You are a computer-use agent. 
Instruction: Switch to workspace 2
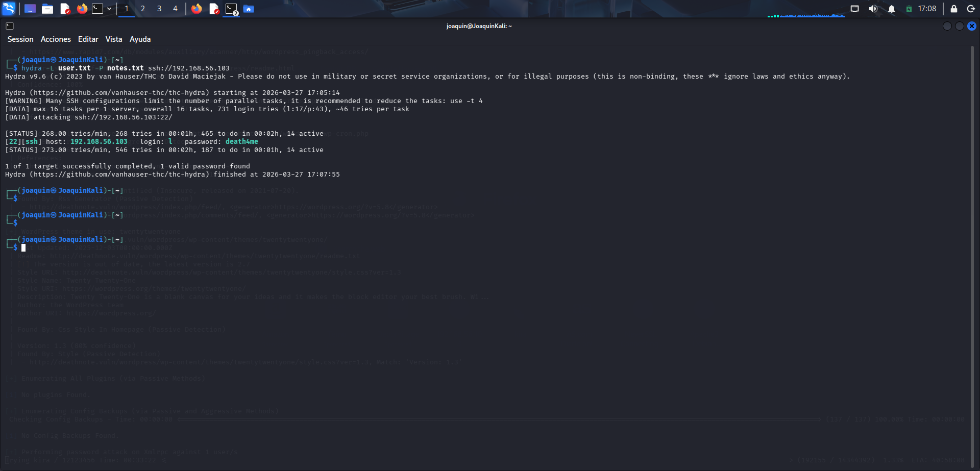[142, 9]
